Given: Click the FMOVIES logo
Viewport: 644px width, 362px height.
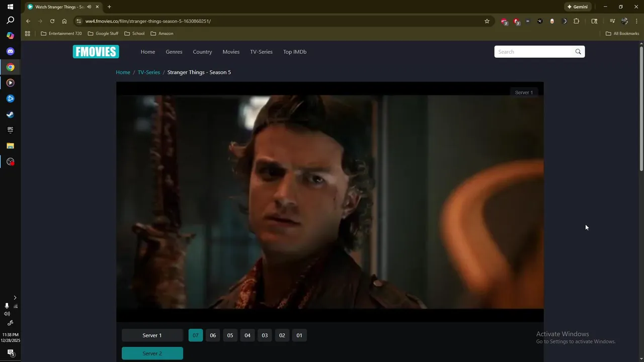Looking at the screenshot, I should (96, 52).
